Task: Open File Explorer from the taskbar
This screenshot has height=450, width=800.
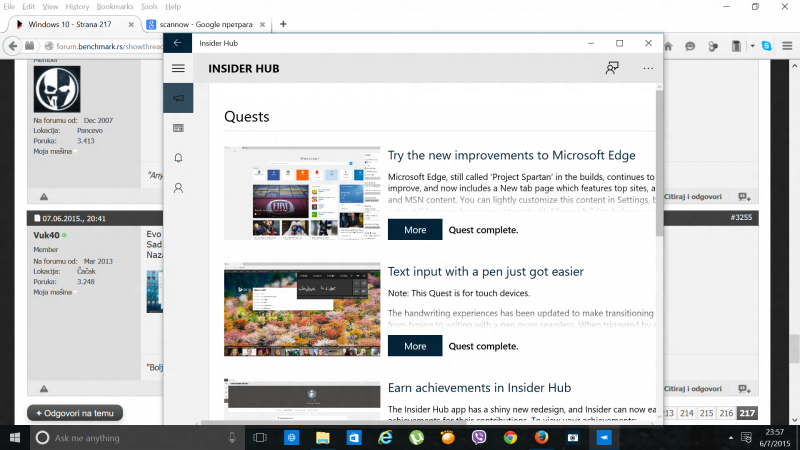Action: click(322, 438)
